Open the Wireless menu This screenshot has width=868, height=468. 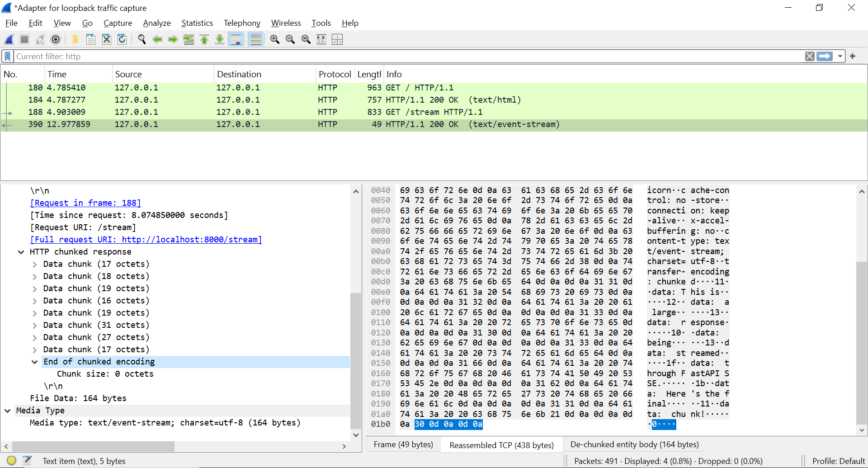point(286,23)
